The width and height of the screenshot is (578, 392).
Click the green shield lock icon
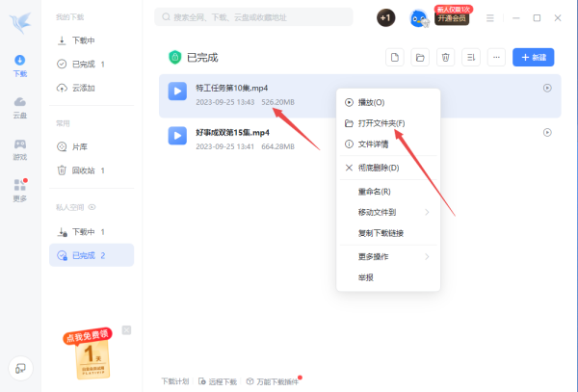point(174,57)
